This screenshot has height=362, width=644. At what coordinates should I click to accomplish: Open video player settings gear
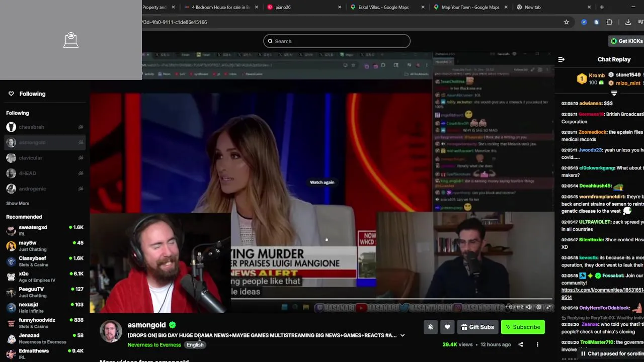538,307
